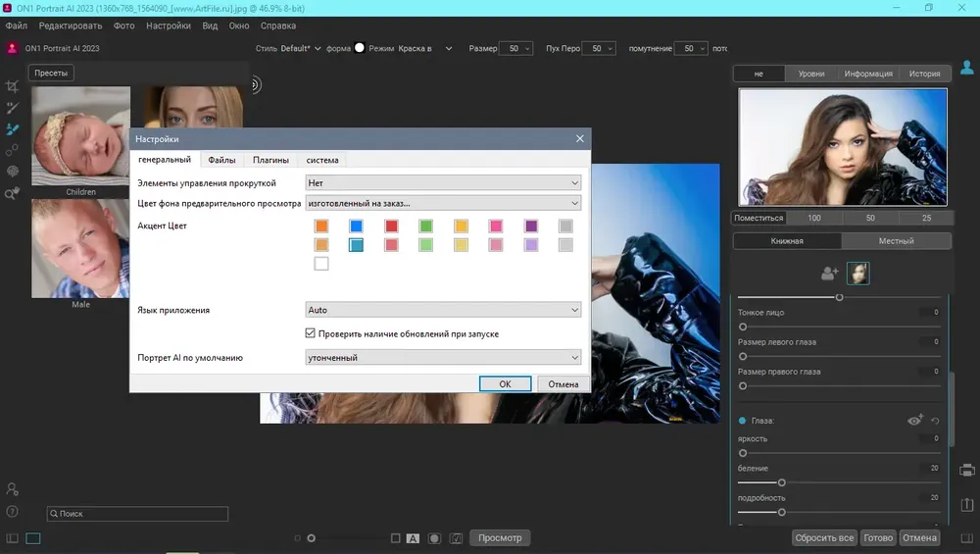Open the help question mark icon
The width and height of the screenshot is (980, 554).
click(x=13, y=512)
